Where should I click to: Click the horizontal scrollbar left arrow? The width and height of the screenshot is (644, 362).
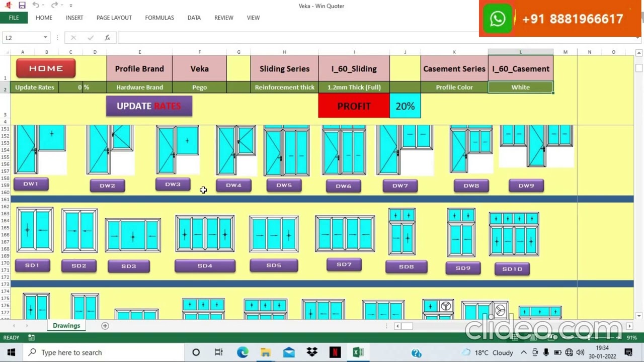tap(397, 326)
